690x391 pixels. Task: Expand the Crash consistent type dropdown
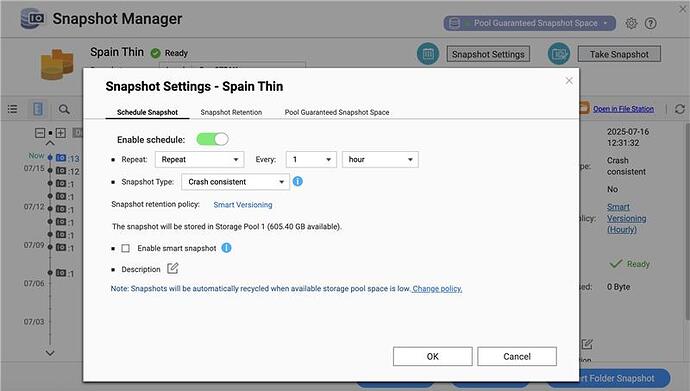point(235,182)
